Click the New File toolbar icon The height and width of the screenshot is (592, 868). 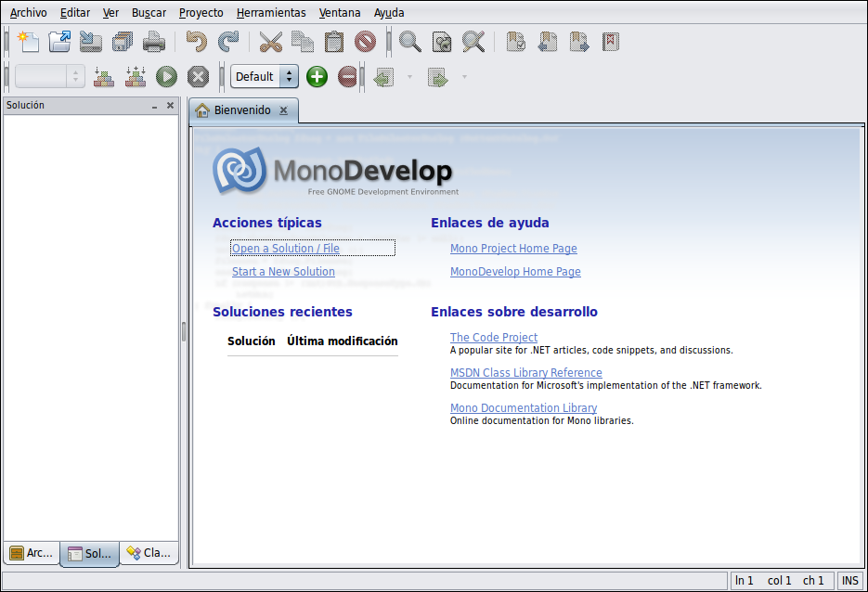(x=29, y=42)
